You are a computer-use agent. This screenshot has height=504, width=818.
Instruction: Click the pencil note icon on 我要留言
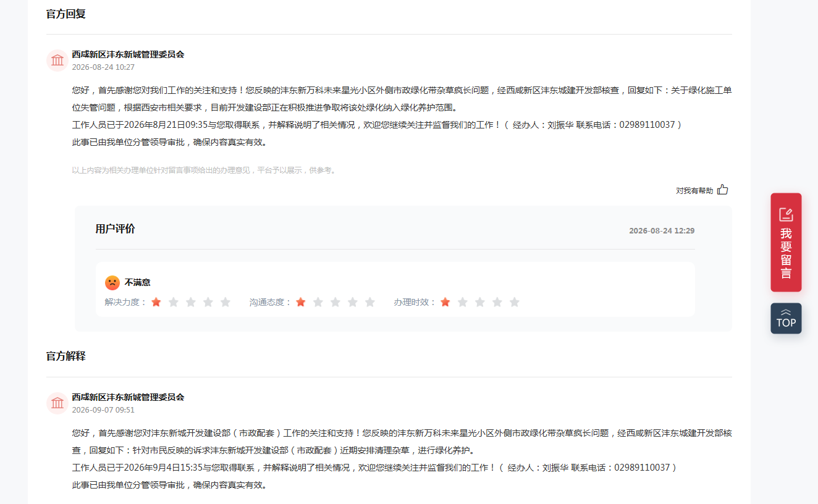[786, 214]
